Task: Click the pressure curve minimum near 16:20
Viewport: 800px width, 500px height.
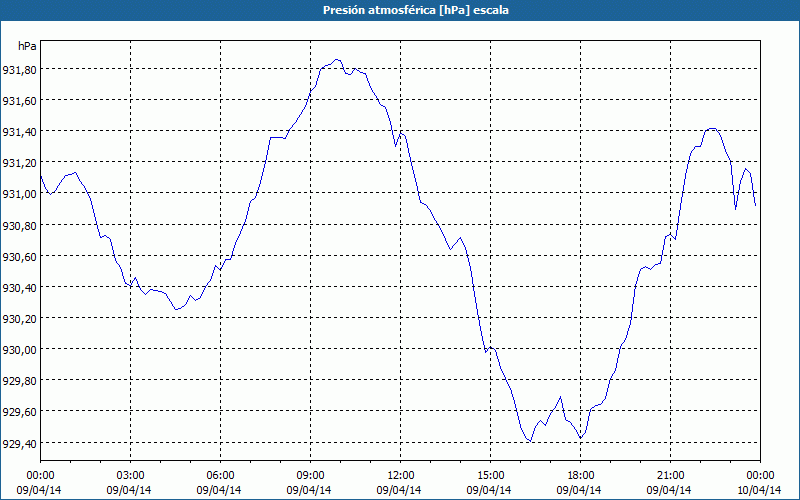Action: coord(531,441)
